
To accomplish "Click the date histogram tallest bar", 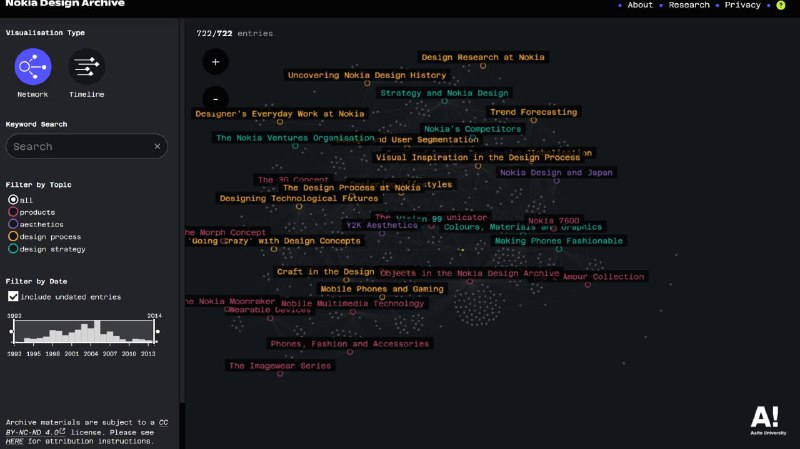I will point(97,331).
